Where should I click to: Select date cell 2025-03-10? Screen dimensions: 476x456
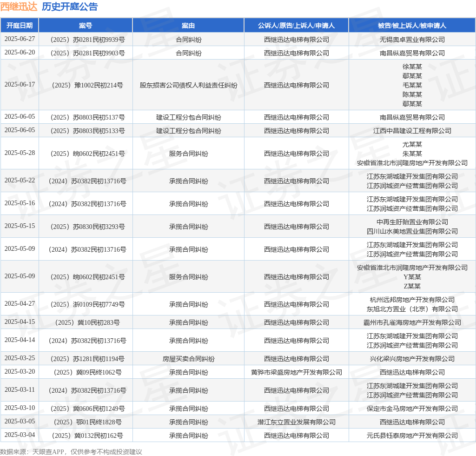click(20, 408)
